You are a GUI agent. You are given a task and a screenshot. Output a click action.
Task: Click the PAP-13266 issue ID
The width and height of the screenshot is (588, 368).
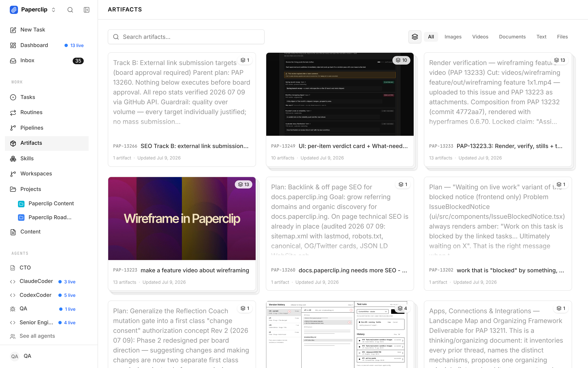(x=125, y=146)
